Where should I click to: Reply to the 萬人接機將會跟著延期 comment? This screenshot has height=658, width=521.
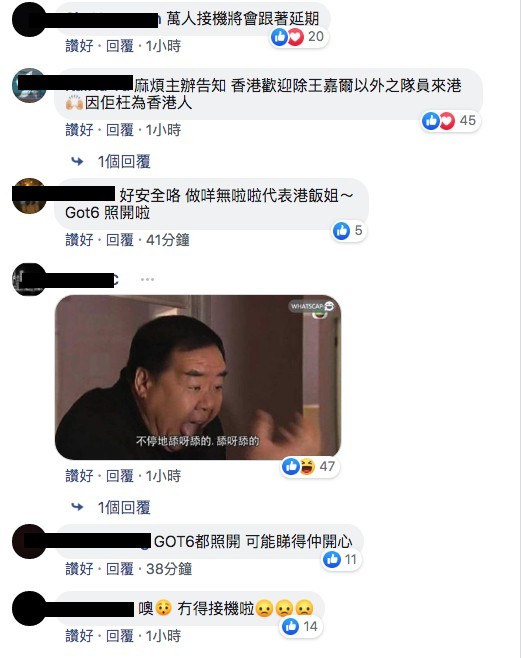pos(120,46)
